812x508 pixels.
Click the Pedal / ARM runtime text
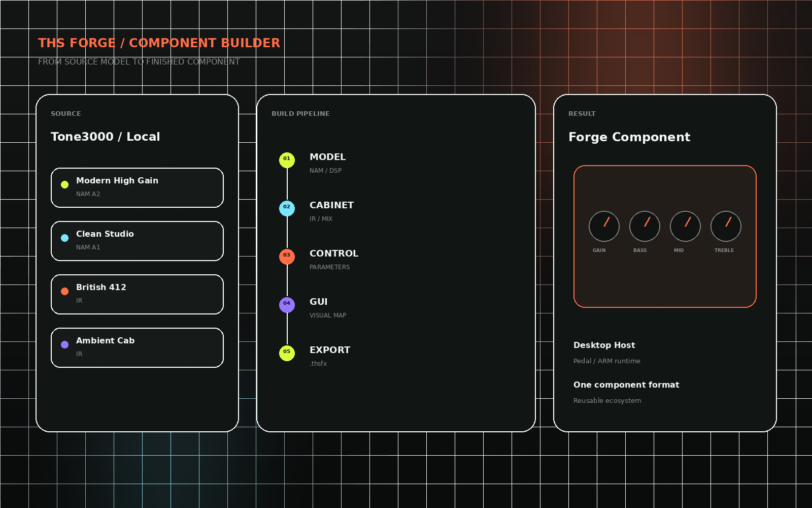[606, 361]
